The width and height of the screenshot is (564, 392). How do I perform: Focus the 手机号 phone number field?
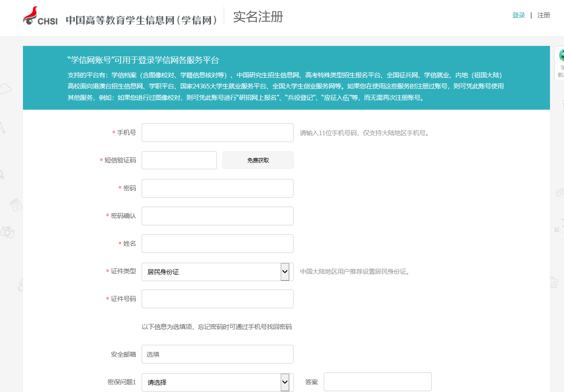click(217, 133)
